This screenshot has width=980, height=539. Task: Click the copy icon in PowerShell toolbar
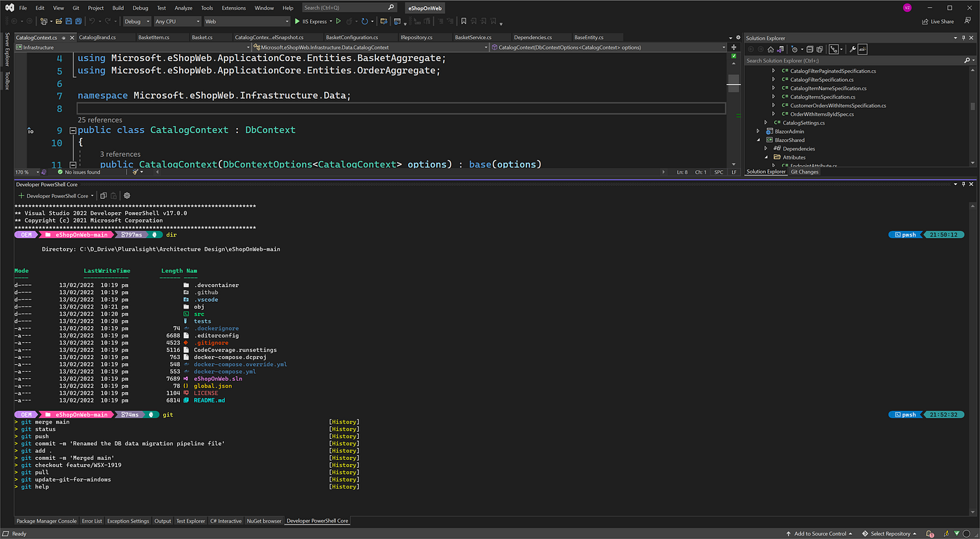[103, 196]
